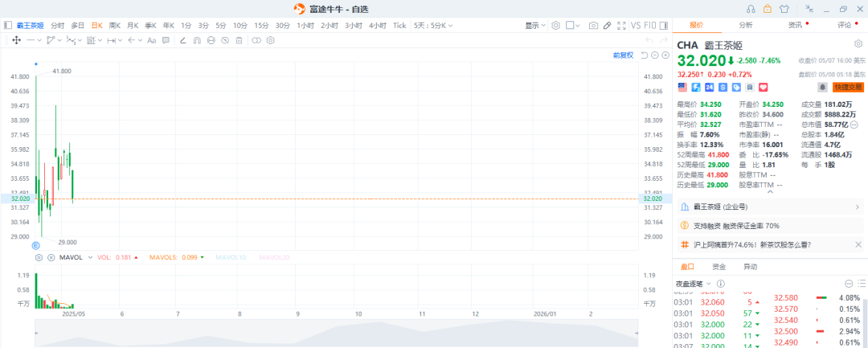Open the line tool dropdown arrow
This screenshot has width=868, height=348.
point(39,40)
